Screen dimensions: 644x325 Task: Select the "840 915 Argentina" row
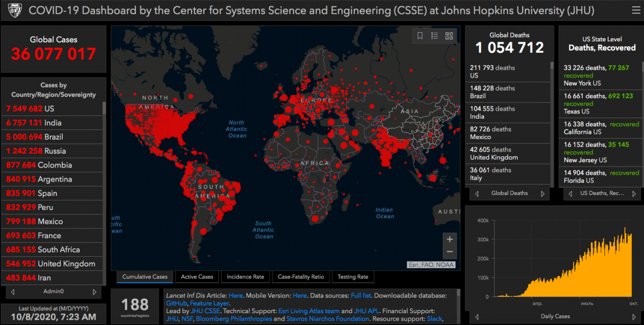pyautogui.click(x=52, y=179)
